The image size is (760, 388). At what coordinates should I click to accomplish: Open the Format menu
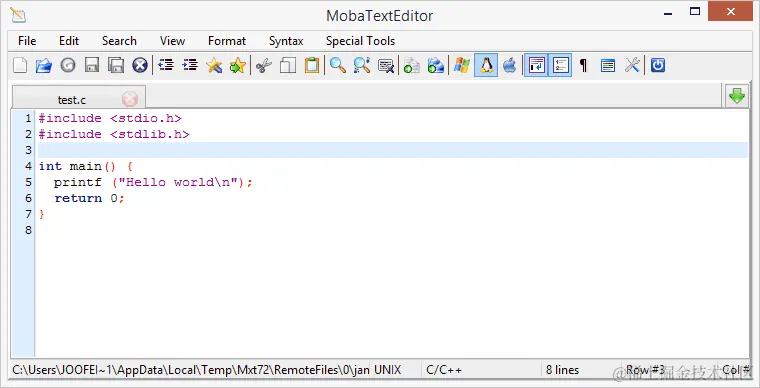click(x=227, y=41)
